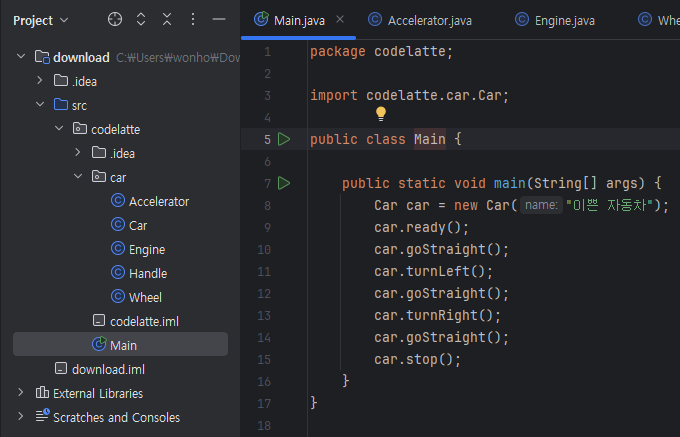The width and height of the screenshot is (680, 437).
Task: Click the Engine class icon in tree
Action: click(118, 248)
